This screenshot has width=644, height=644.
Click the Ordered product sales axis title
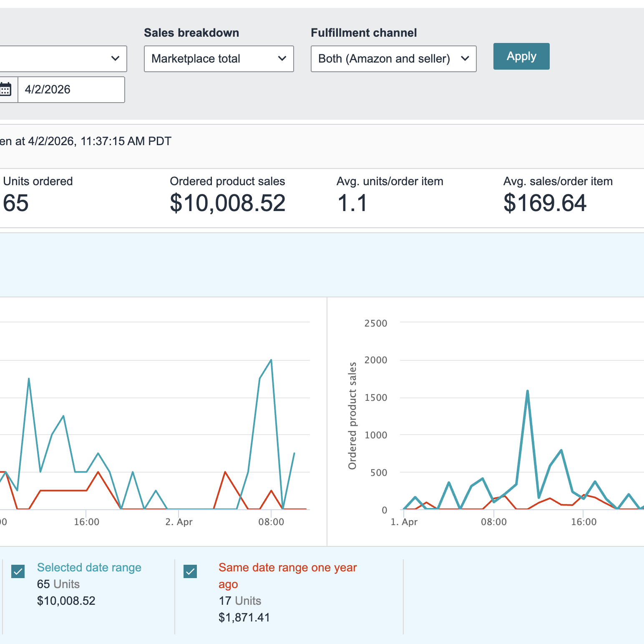point(353,416)
